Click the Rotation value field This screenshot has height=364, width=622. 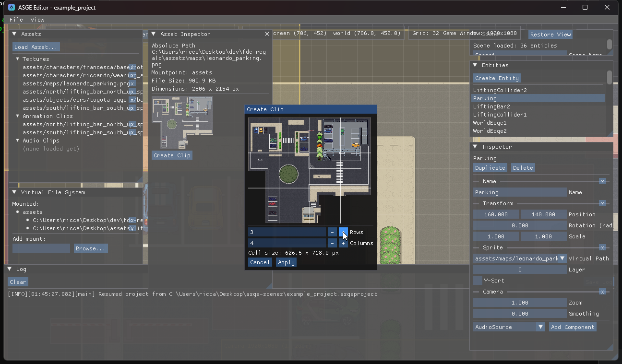click(520, 225)
